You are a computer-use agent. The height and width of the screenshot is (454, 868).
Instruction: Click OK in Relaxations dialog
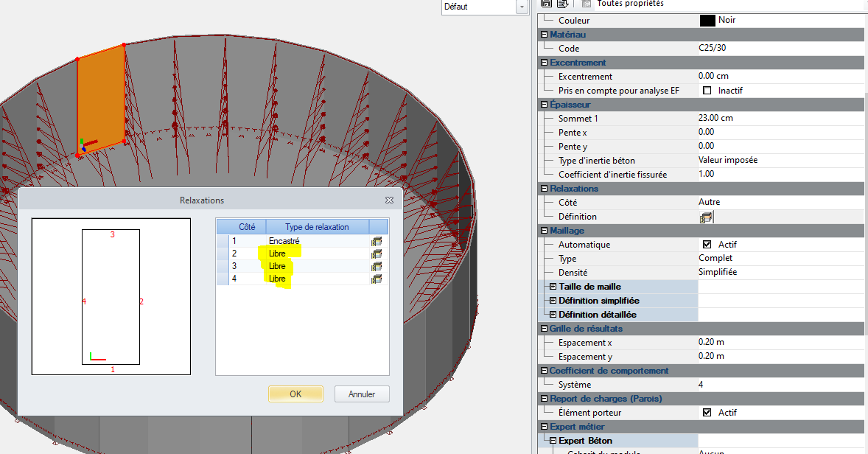tap(295, 394)
